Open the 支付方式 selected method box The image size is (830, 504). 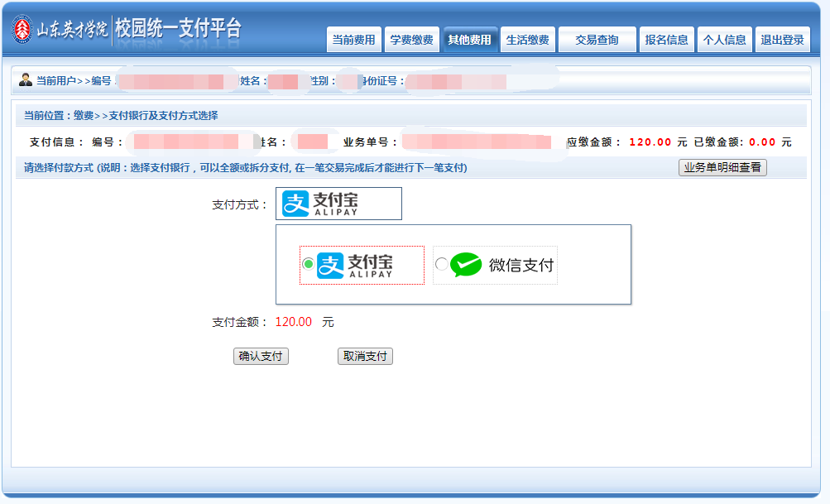(x=338, y=204)
